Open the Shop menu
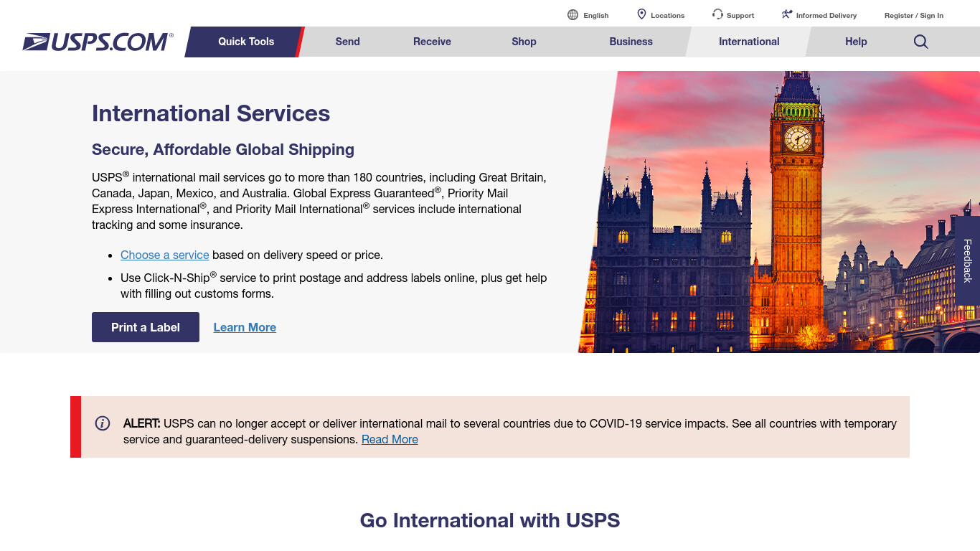The height and width of the screenshot is (551, 980). 524,42
